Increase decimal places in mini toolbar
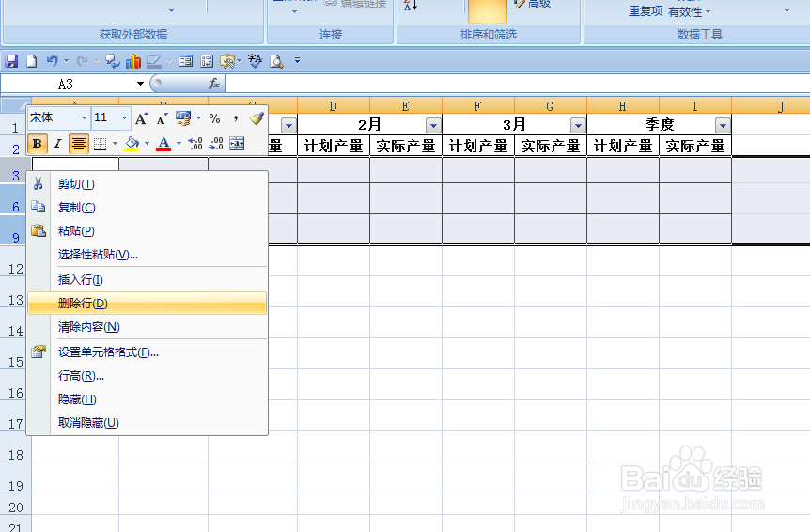The image size is (810, 532). coord(195,143)
